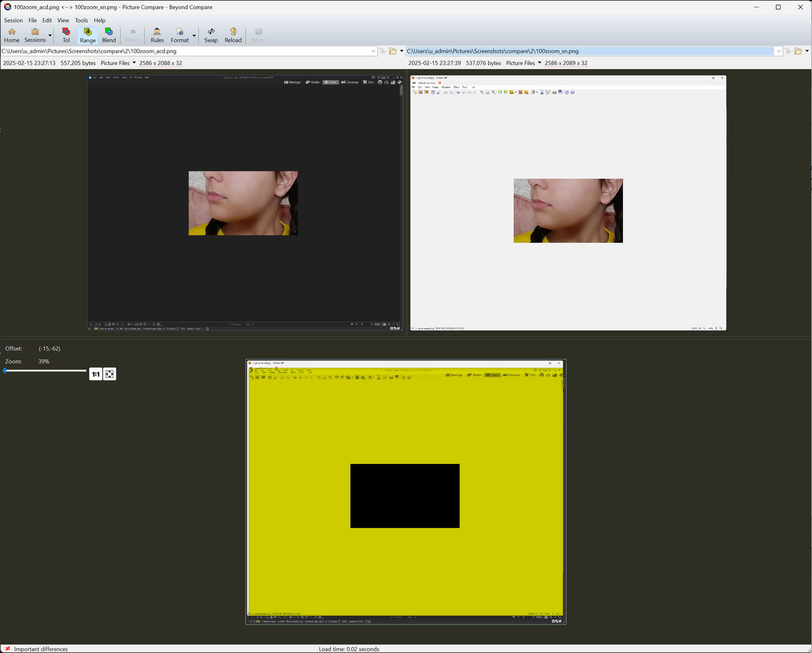Click the zoom-to-fit button

[109, 374]
